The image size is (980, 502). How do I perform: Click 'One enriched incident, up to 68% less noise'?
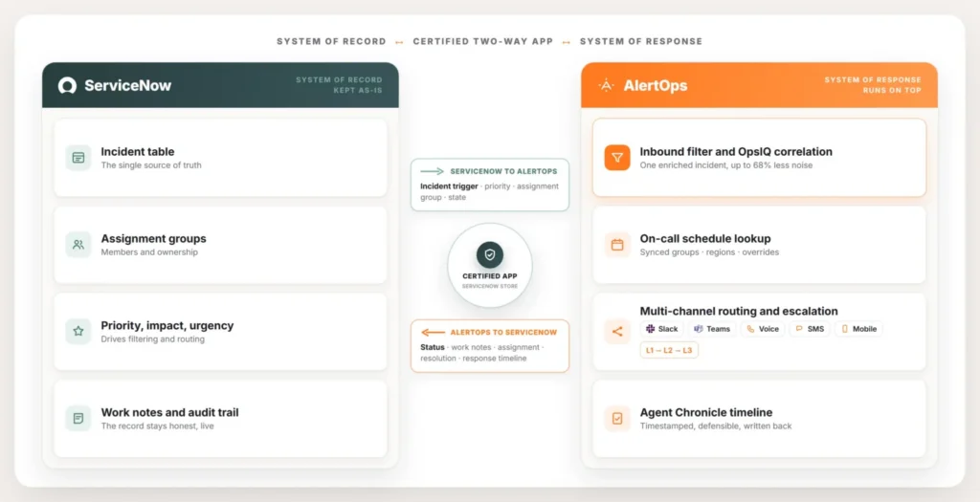pos(726,165)
